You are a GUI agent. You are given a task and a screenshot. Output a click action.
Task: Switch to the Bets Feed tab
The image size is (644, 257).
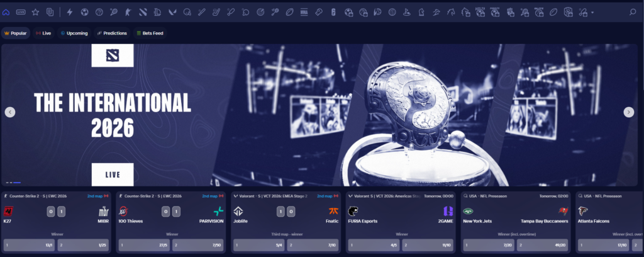[x=150, y=33]
